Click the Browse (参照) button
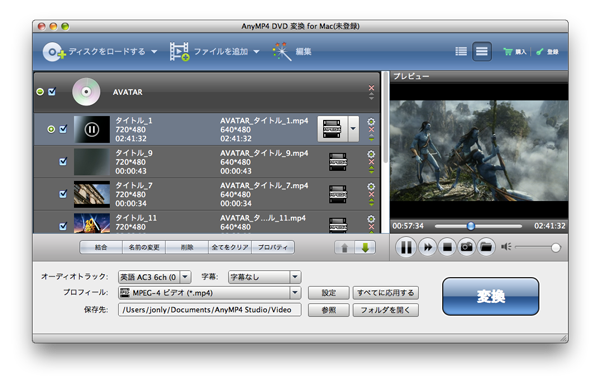The image size is (600, 387). tap(329, 310)
